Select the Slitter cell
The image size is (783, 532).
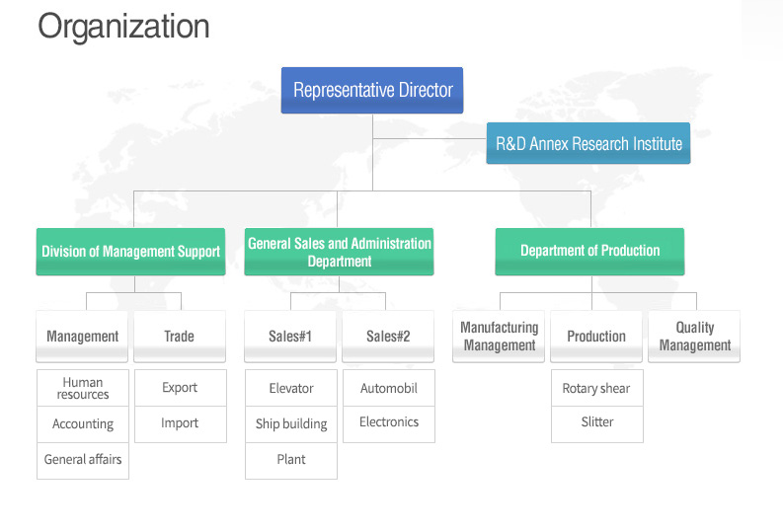[x=597, y=424]
